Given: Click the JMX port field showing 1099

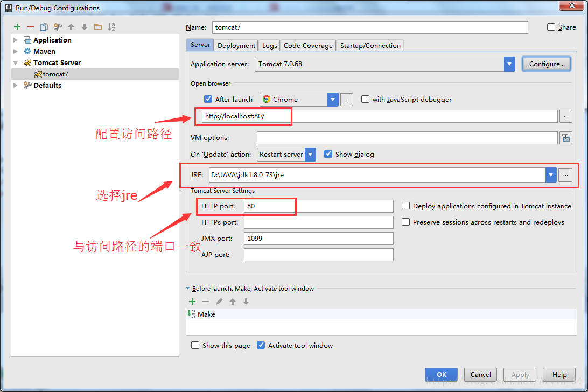Looking at the screenshot, I should [x=318, y=238].
